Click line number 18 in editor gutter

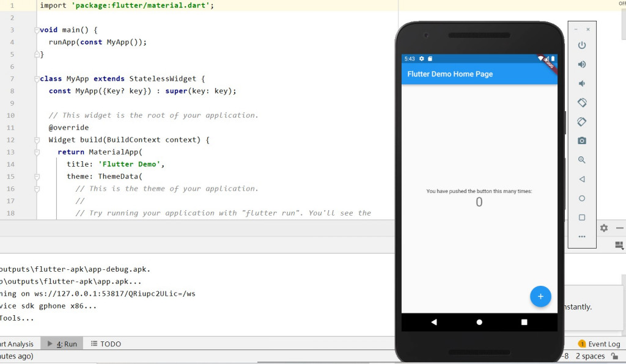pyautogui.click(x=11, y=213)
